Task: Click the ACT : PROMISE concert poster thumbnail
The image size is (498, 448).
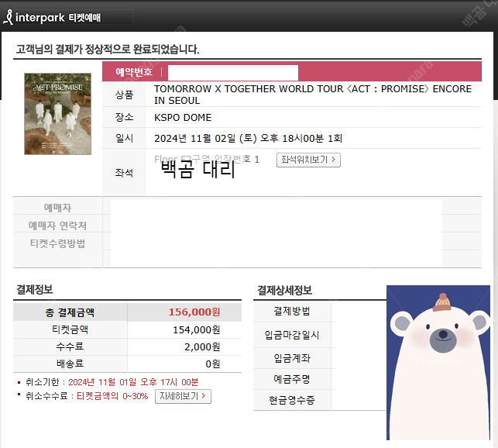Action: tap(58, 114)
